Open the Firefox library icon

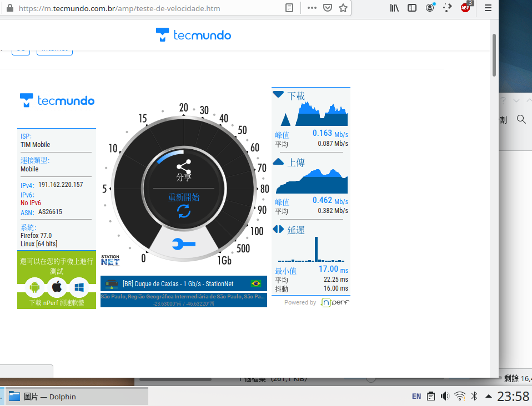(x=394, y=8)
